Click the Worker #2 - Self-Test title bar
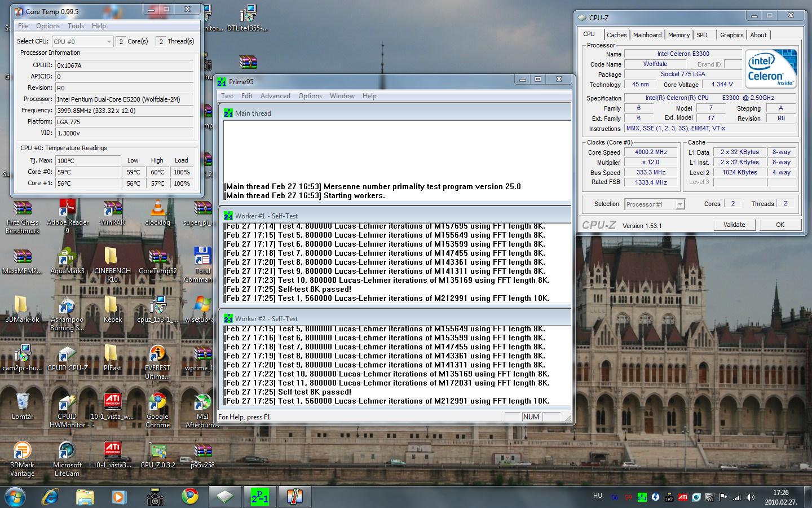The height and width of the screenshot is (508, 812). [x=395, y=318]
